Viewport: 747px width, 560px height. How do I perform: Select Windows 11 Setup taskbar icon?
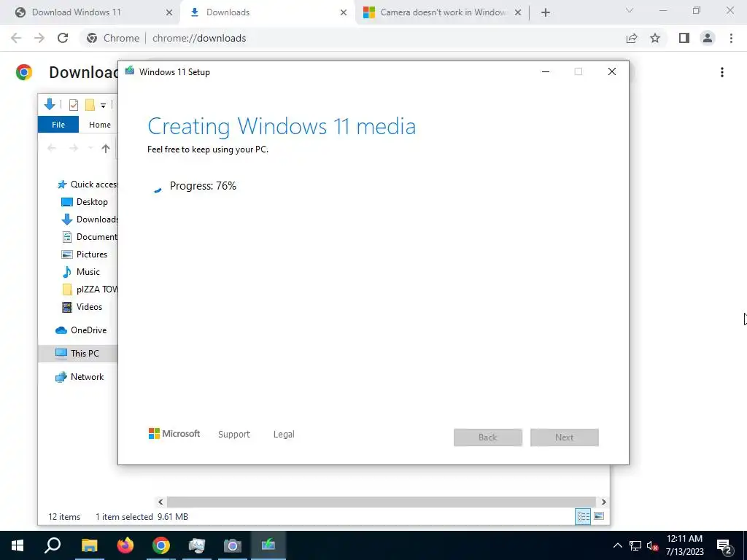(x=268, y=545)
